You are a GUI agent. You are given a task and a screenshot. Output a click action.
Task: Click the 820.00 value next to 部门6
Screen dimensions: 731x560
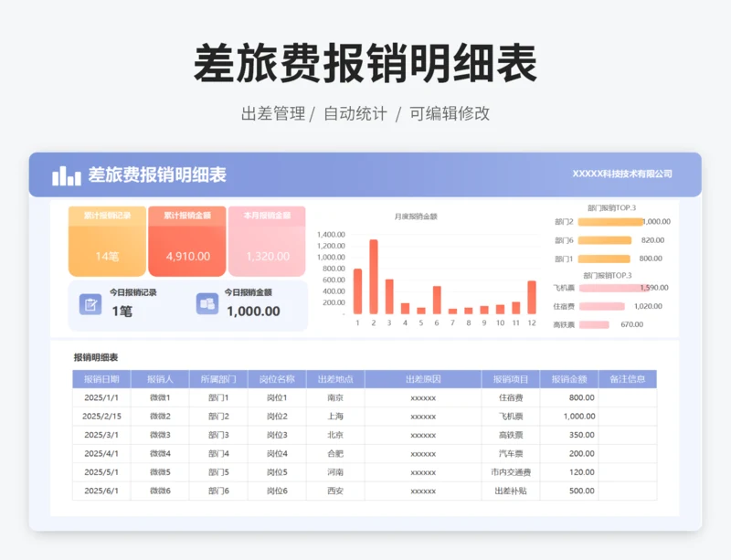652,240
